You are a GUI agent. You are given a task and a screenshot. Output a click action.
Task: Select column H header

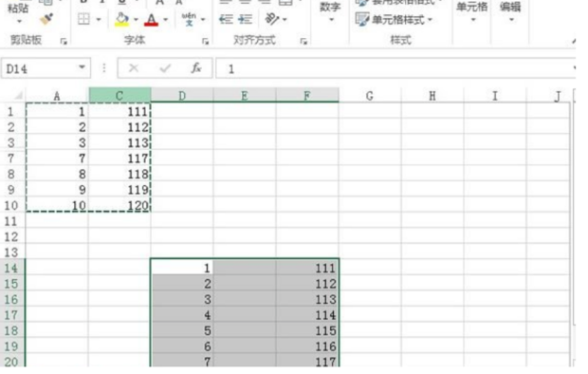click(x=432, y=96)
